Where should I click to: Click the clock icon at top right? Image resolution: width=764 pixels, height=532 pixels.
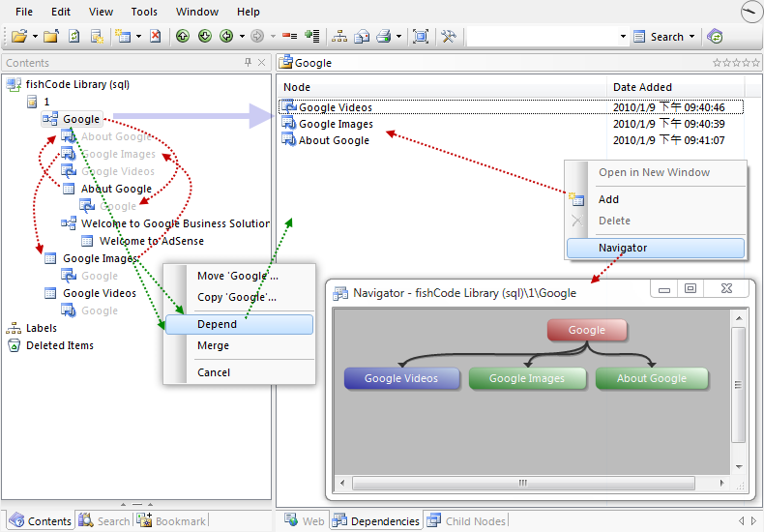pyautogui.click(x=750, y=12)
